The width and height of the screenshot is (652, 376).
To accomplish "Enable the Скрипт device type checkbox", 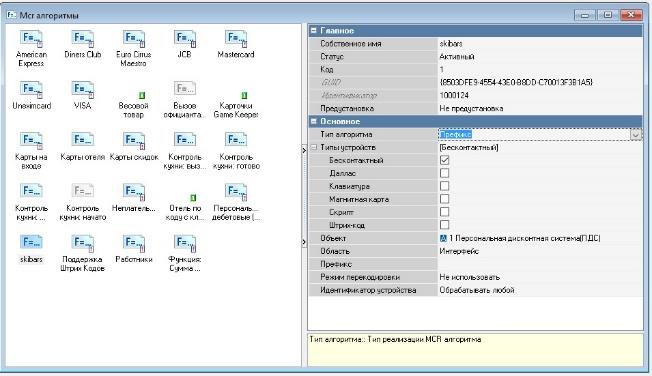I will pyautogui.click(x=445, y=212).
